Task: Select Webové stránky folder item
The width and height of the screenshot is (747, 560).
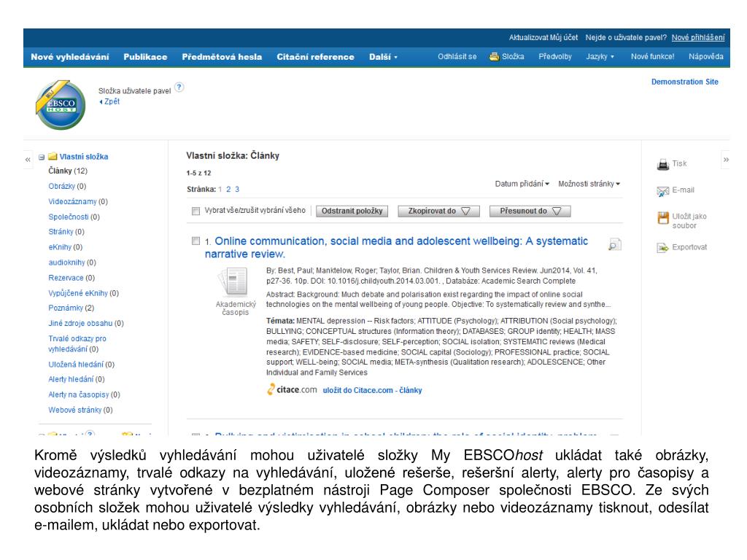Action: [x=80, y=410]
